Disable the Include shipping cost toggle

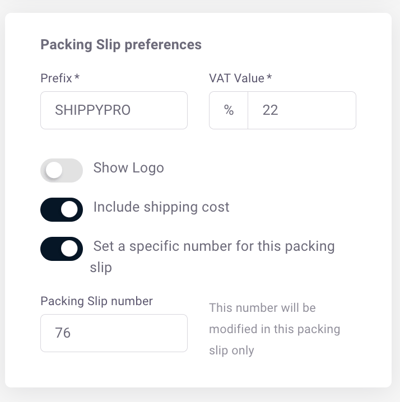(62, 210)
